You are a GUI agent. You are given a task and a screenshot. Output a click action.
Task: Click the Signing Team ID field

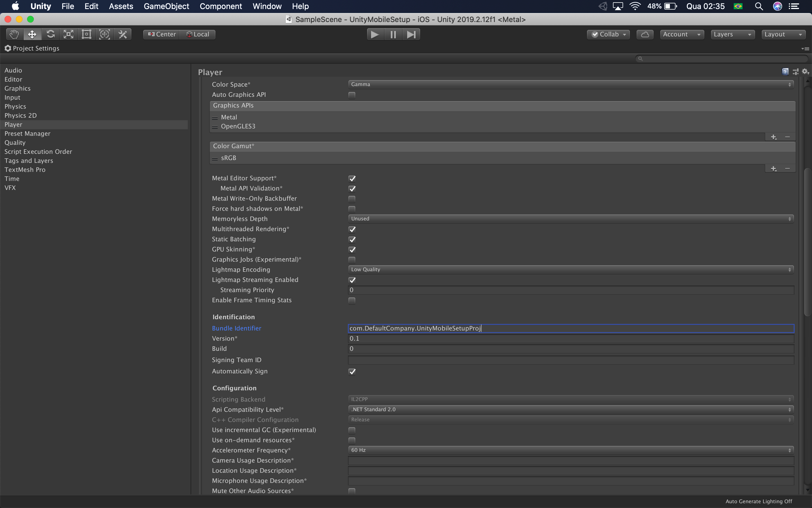[571, 360]
